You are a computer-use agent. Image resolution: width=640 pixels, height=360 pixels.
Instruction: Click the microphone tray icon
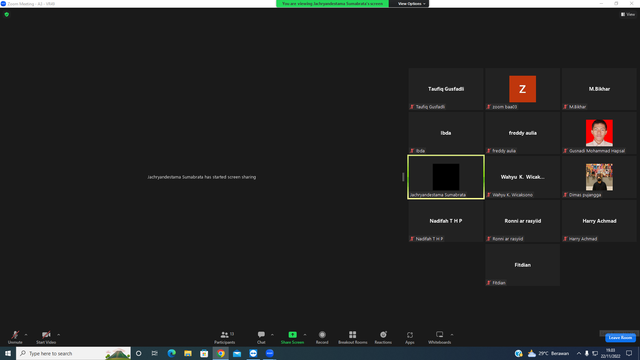pyautogui.click(x=587, y=353)
